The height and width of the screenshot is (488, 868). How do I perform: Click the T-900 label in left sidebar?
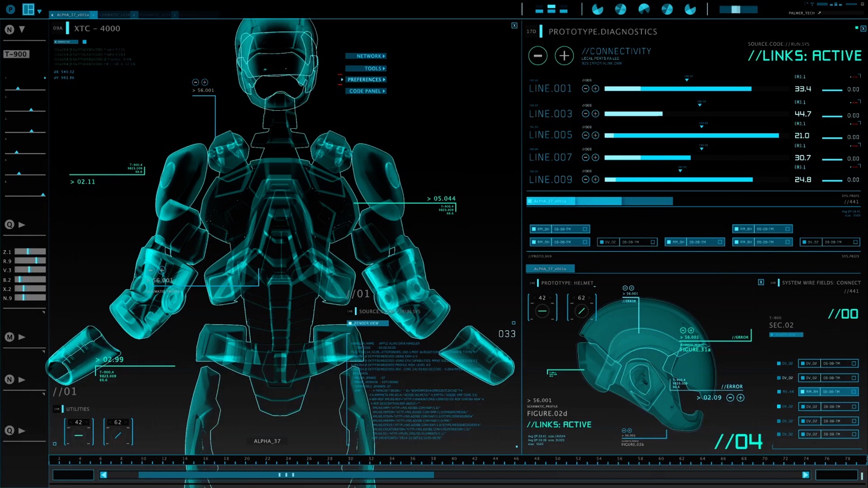pos(16,54)
